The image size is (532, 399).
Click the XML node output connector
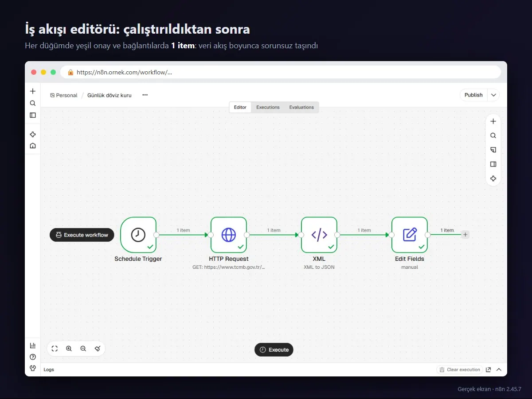[x=337, y=235]
